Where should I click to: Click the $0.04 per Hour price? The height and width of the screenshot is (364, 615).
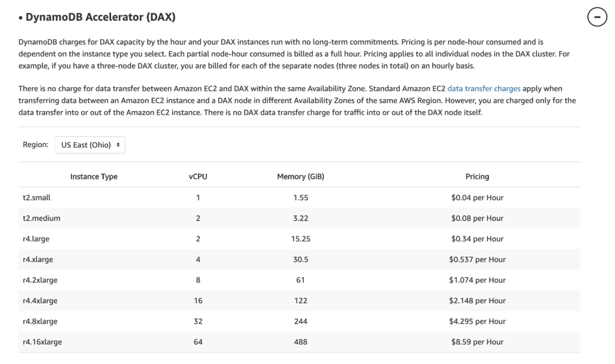477,198
